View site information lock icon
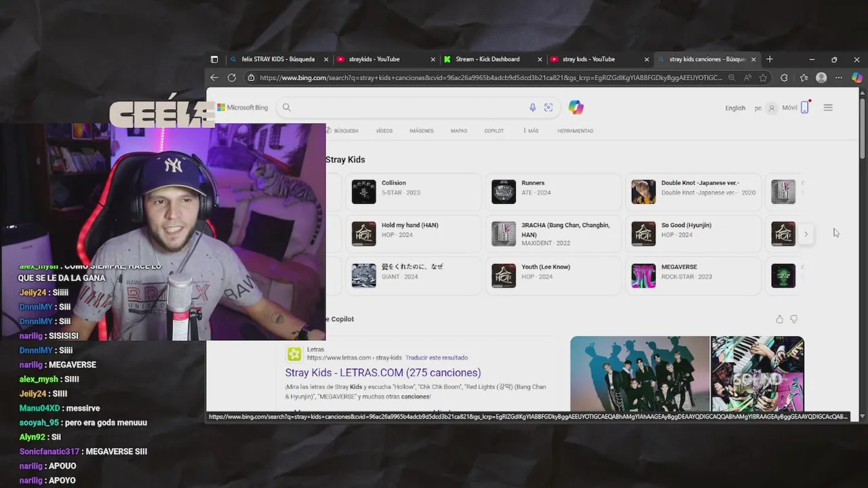The height and width of the screenshot is (488, 868). coord(252,78)
